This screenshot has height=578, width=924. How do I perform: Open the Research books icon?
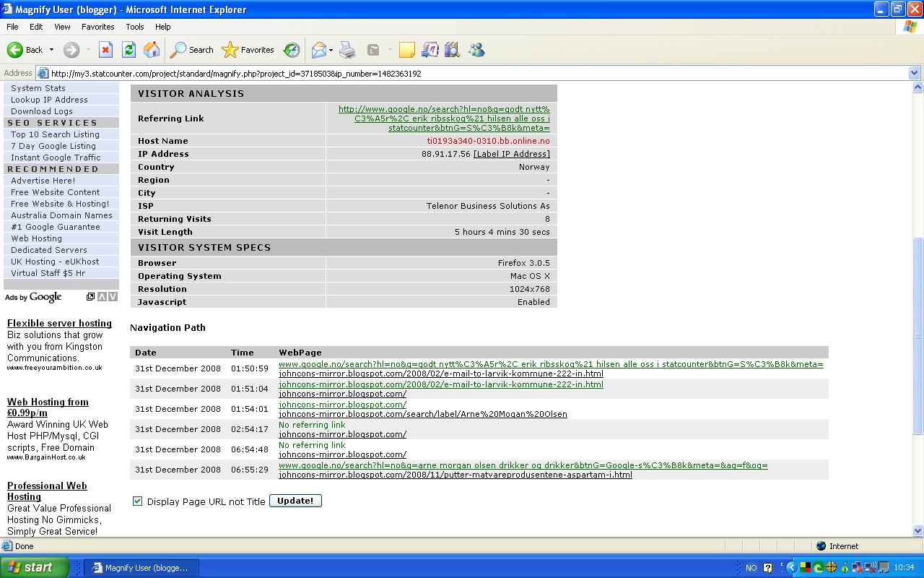[x=453, y=50]
